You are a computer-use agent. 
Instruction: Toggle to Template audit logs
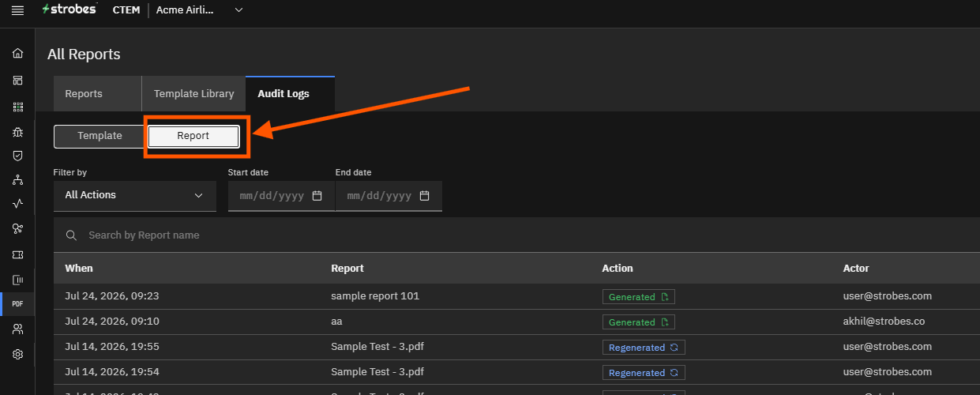click(x=100, y=136)
